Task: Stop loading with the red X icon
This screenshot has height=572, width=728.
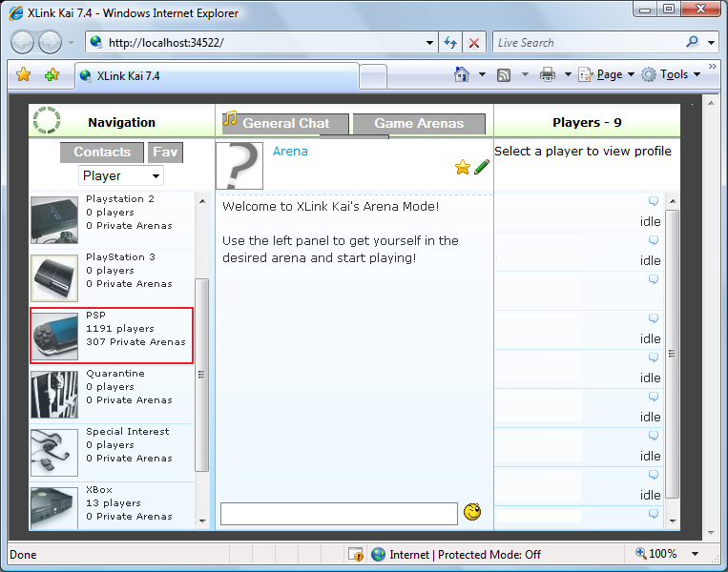Action: click(x=474, y=43)
